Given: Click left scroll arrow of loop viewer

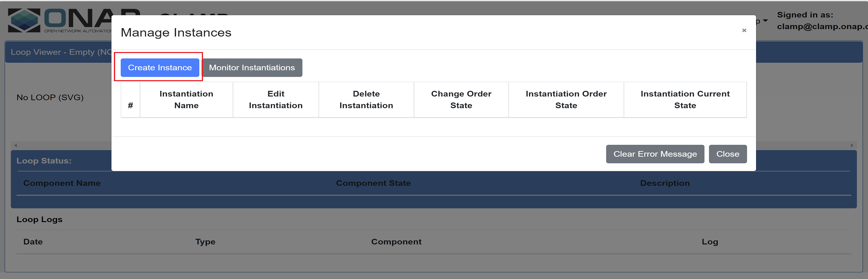Looking at the screenshot, I should coord(16,145).
